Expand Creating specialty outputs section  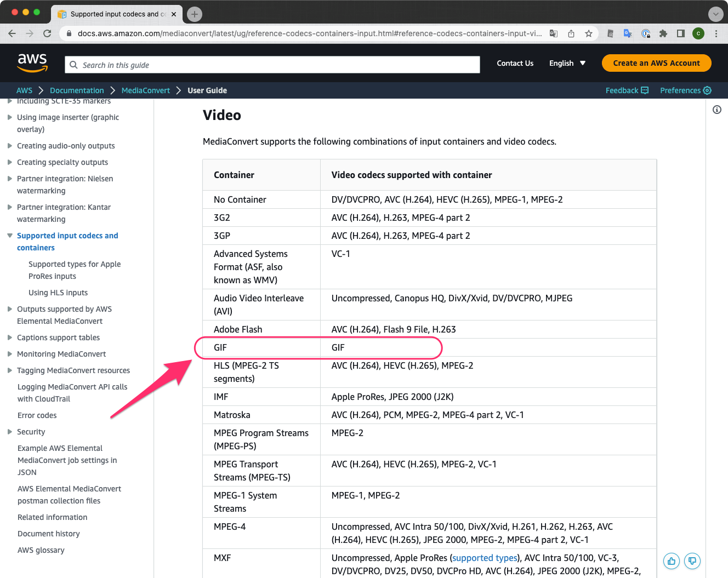tap(10, 162)
